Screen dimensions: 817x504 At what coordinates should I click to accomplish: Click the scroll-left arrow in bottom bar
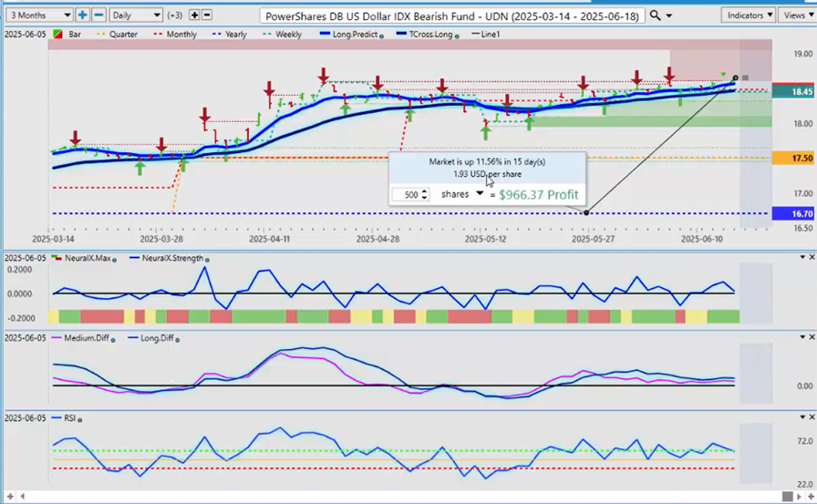(x=23, y=497)
